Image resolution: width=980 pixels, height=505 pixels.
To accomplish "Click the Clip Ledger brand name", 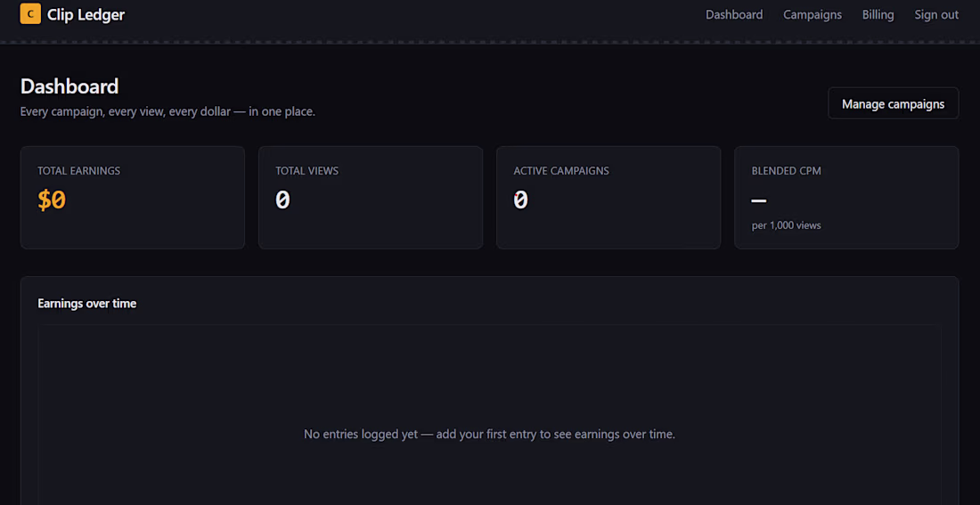I will pos(86,14).
